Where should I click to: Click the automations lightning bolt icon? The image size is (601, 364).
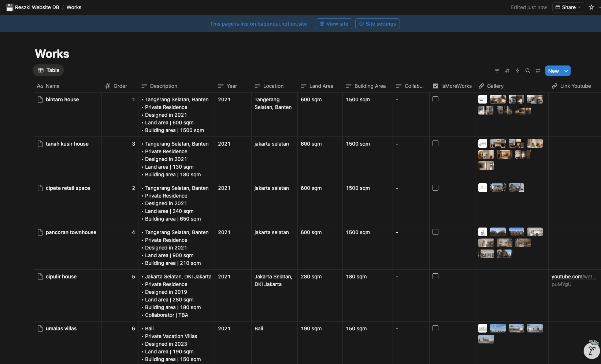(x=517, y=71)
